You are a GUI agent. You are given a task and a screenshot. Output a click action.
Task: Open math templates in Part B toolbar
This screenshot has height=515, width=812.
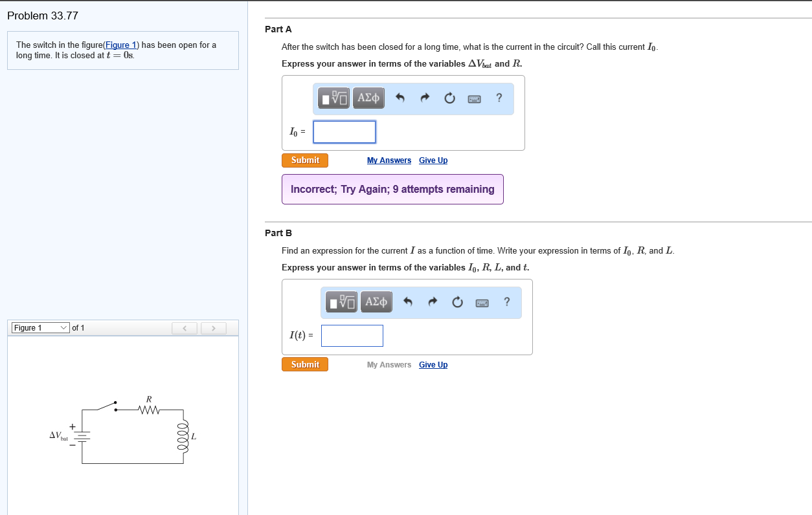click(x=343, y=302)
